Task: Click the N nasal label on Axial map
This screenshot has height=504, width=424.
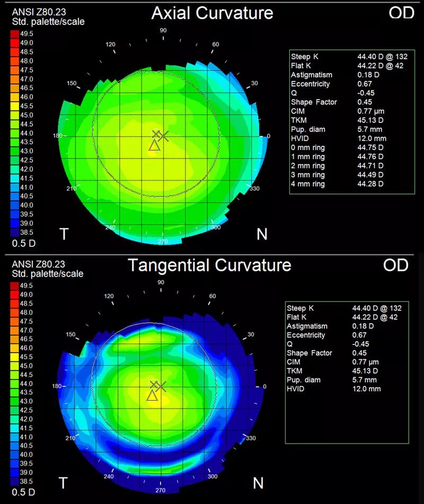Action: coord(262,234)
